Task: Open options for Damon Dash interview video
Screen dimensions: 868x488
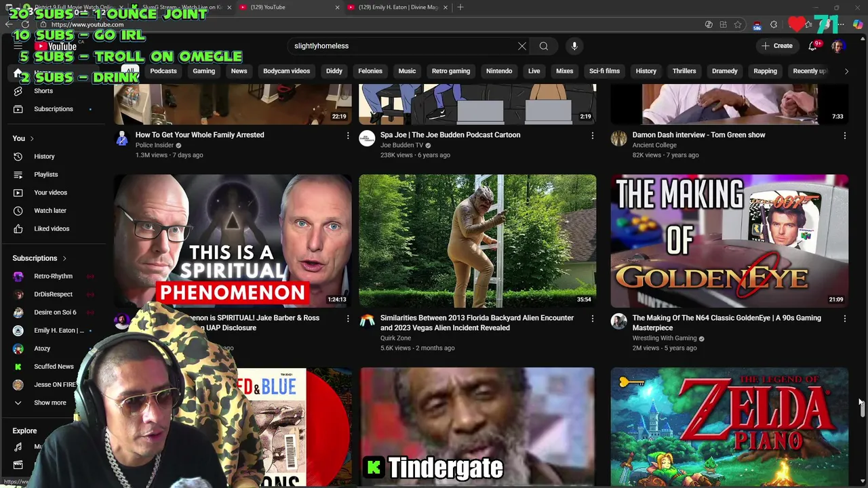Action: (844, 136)
